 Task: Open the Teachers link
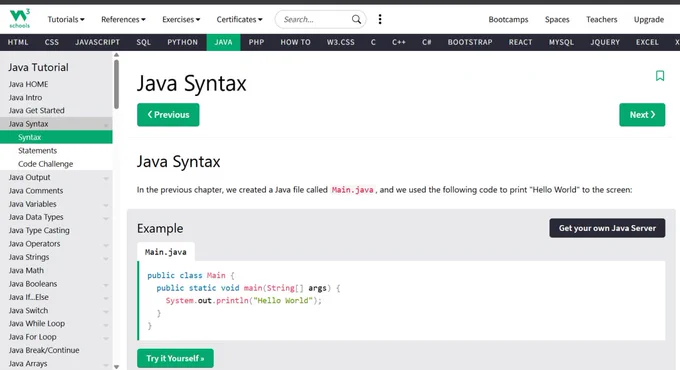tap(602, 19)
